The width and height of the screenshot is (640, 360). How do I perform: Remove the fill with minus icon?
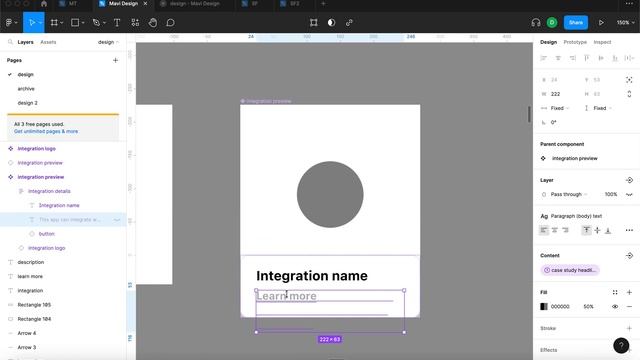(629, 307)
